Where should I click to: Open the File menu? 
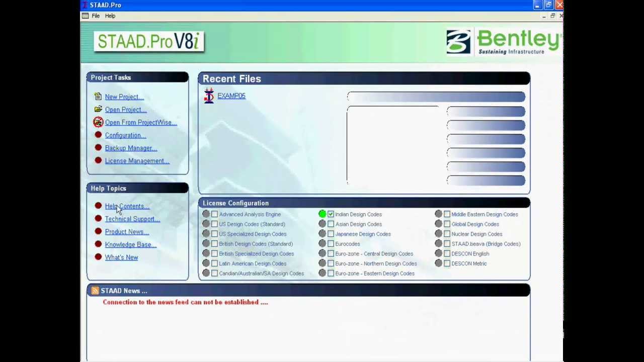tap(96, 16)
